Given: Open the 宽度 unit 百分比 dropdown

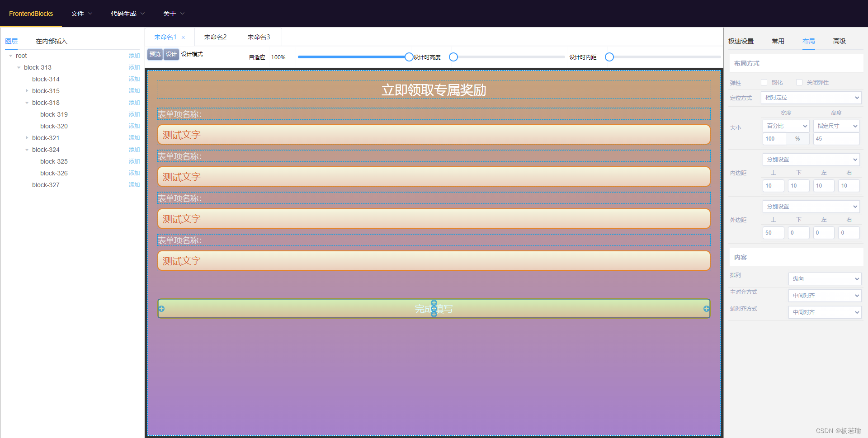Looking at the screenshot, I should 786,126.
